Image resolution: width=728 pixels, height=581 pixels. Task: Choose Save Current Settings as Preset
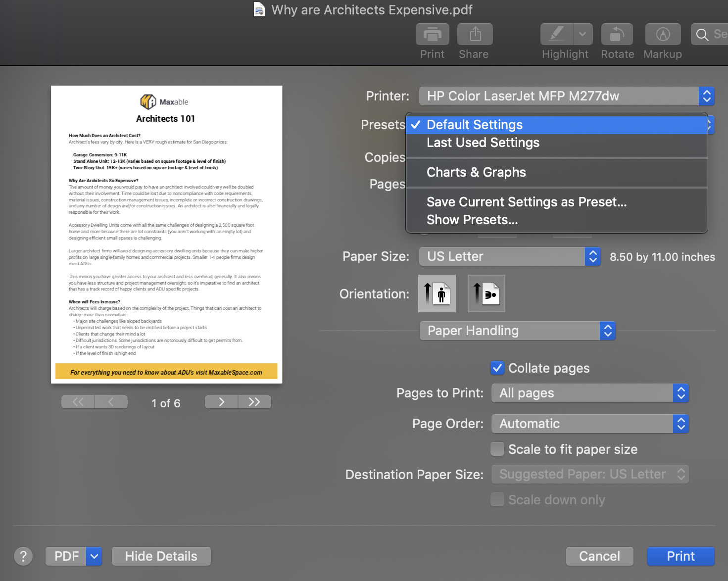tap(557, 202)
